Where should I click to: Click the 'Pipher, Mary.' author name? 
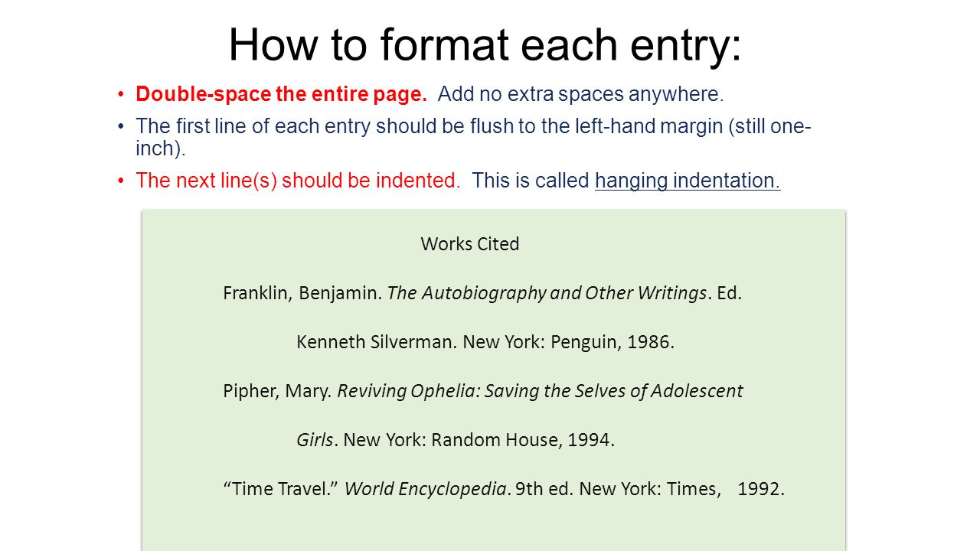(x=278, y=391)
